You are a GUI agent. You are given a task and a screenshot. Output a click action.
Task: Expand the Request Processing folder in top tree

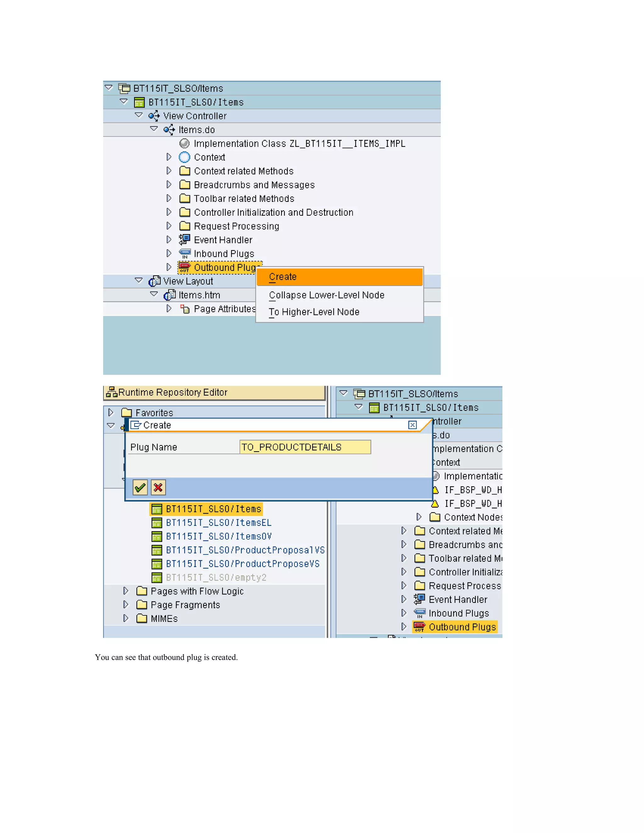[x=169, y=226]
